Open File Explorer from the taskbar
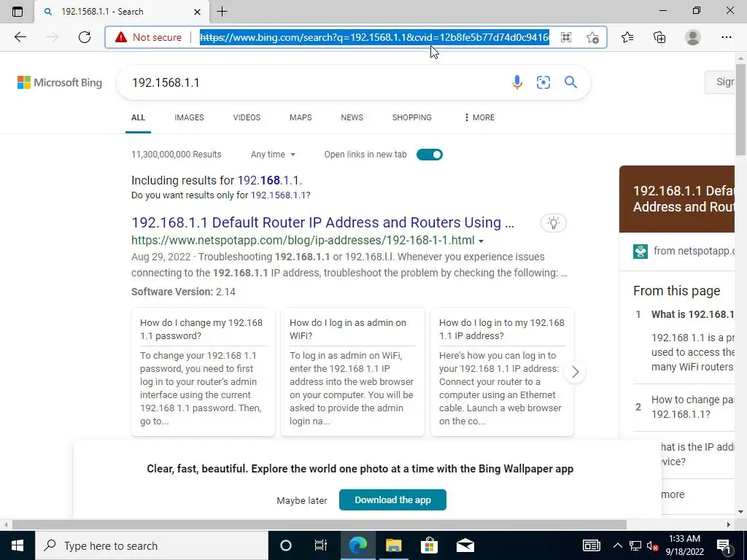 [393, 545]
